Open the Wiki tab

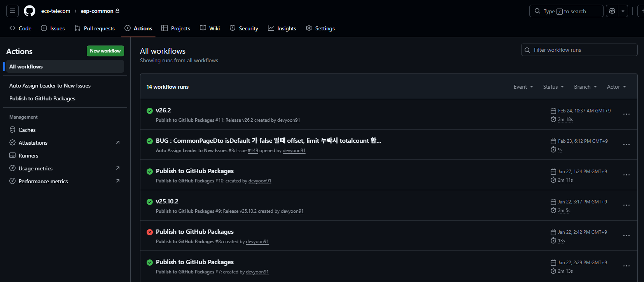click(x=210, y=28)
